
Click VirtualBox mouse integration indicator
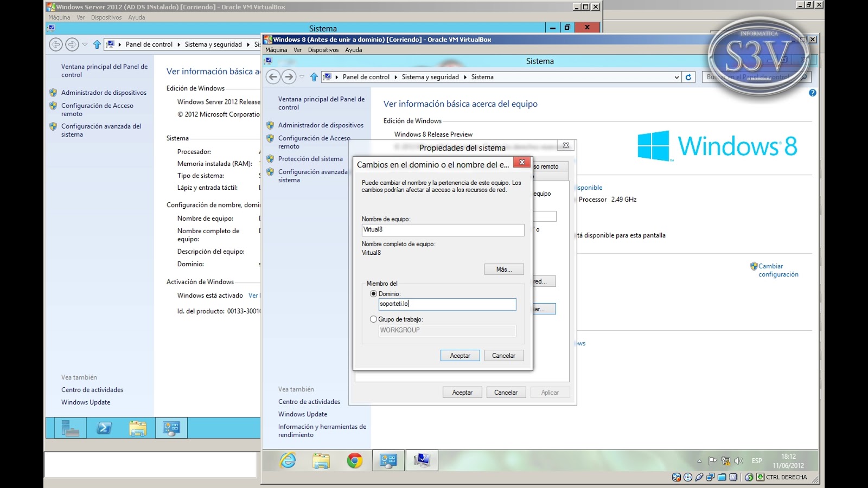pyautogui.click(x=749, y=477)
